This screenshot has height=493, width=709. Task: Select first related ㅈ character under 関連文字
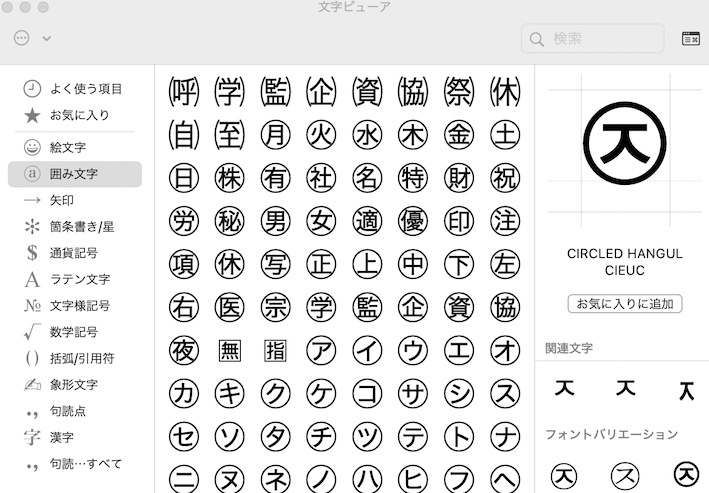[x=564, y=388]
